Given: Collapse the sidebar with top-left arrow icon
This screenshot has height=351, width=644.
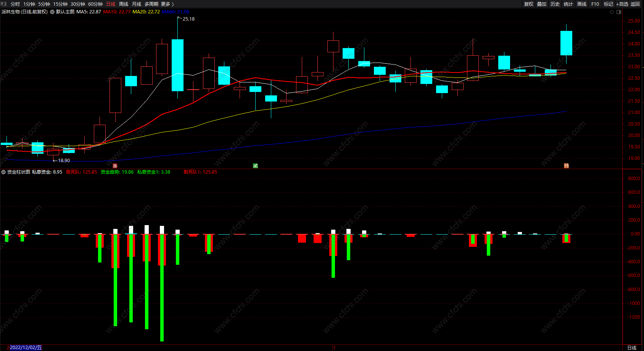Looking at the screenshot, I should coord(4,4).
